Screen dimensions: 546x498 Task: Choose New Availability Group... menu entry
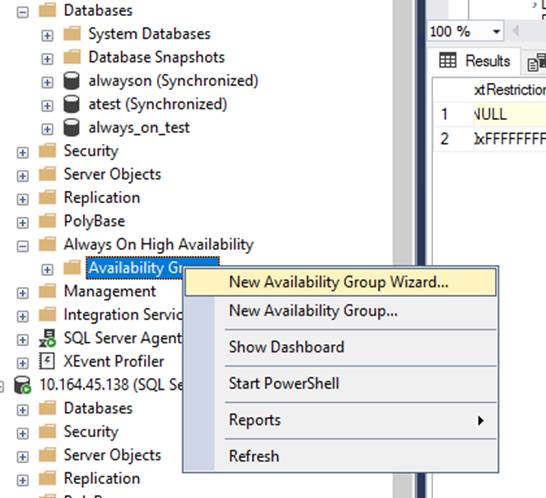coord(341,311)
